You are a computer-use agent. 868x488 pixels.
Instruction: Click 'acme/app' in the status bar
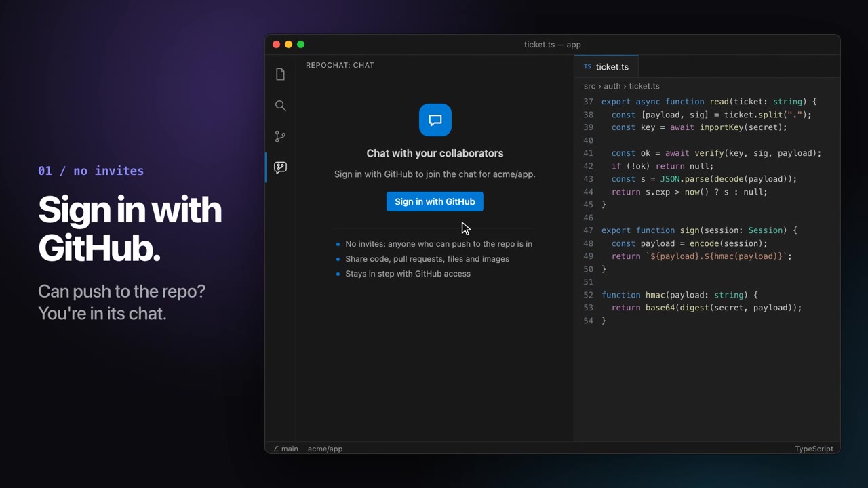pyautogui.click(x=325, y=449)
